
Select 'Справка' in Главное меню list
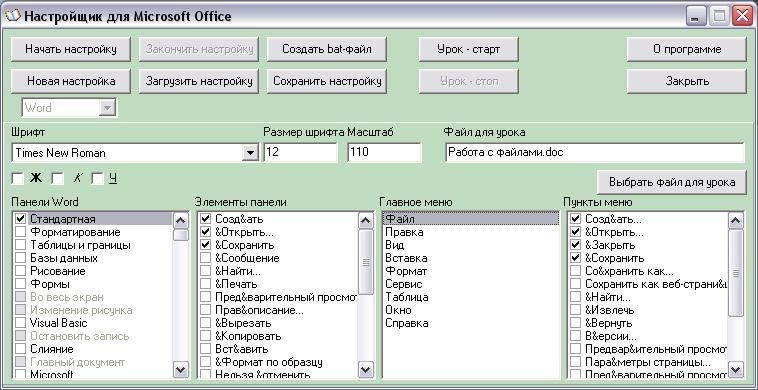tap(471, 323)
